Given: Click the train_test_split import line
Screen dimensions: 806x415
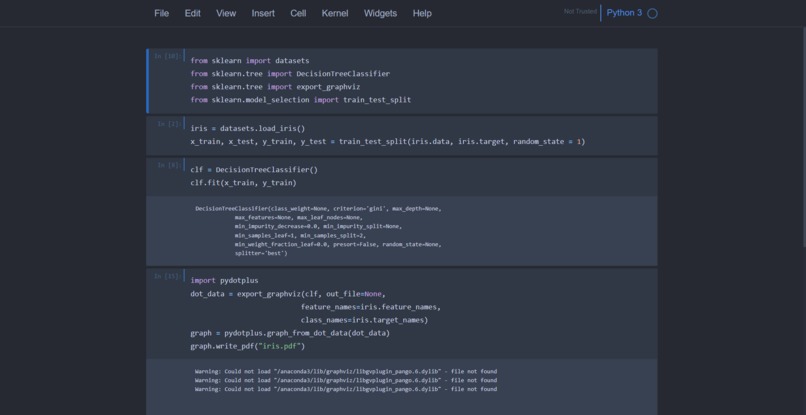Looking at the screenshot, I should (x=301, y=100).
